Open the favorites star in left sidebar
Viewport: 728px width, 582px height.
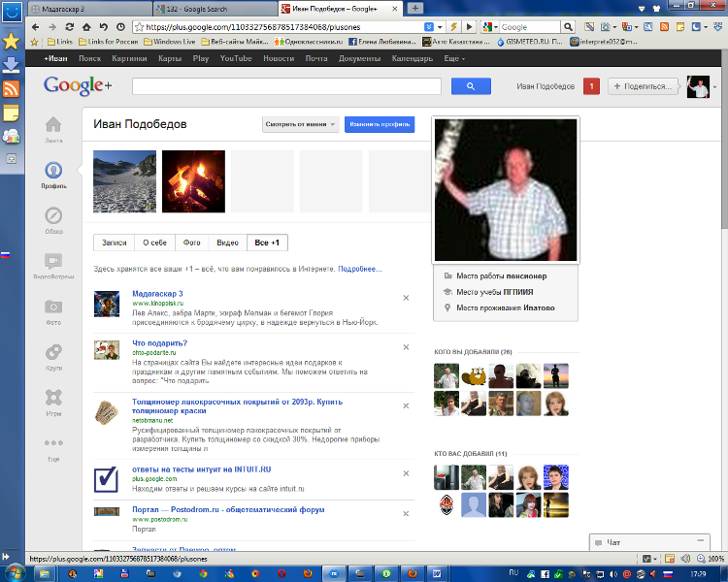11,42
